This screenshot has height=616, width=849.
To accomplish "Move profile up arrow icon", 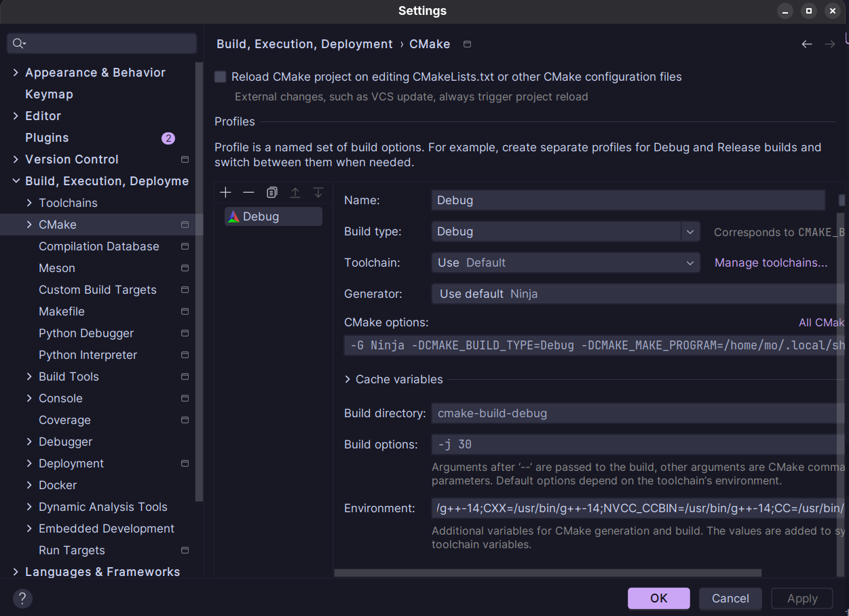I will tap(295, 193).
